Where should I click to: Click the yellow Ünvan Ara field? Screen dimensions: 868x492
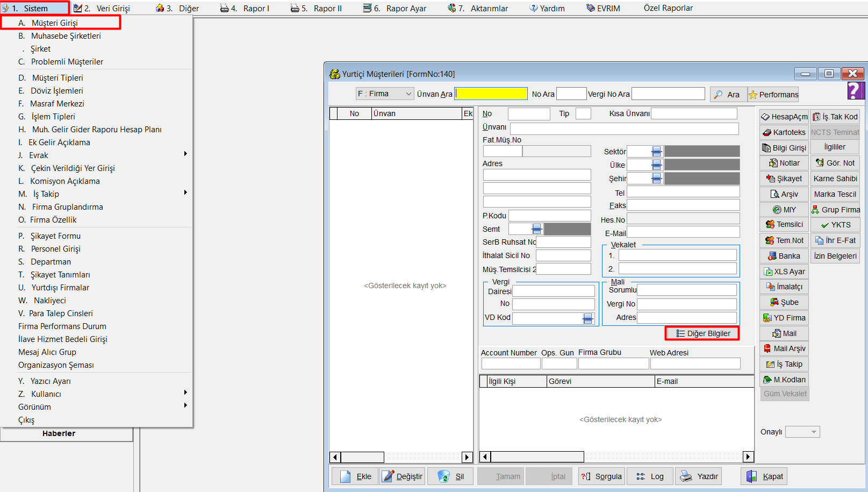click(491, 94)
